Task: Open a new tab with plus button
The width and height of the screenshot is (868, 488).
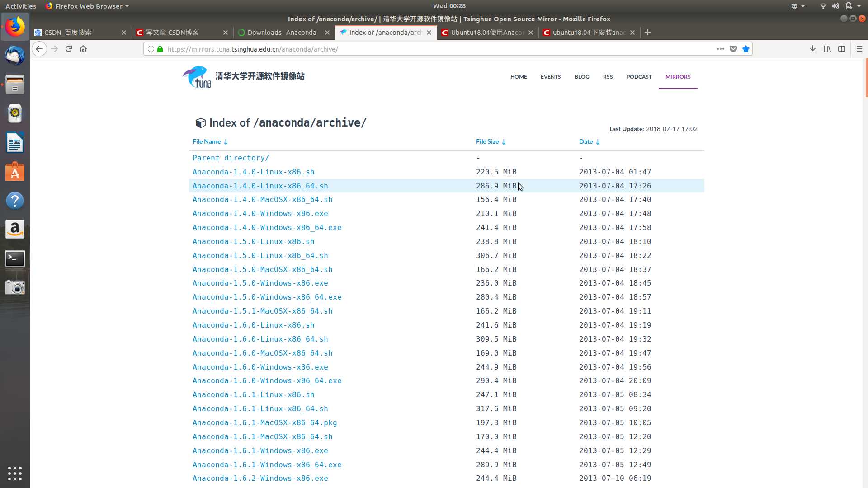Action: (648, 32)
